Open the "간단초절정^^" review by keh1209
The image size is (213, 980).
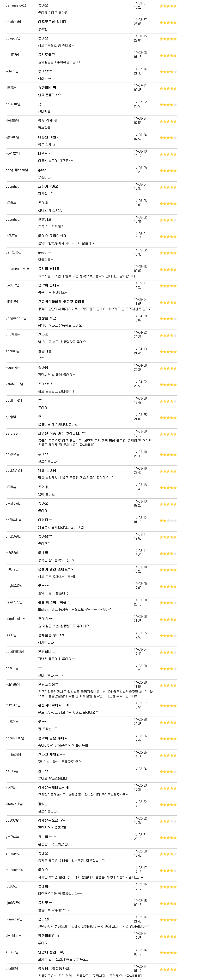click(x=48, y=684)
